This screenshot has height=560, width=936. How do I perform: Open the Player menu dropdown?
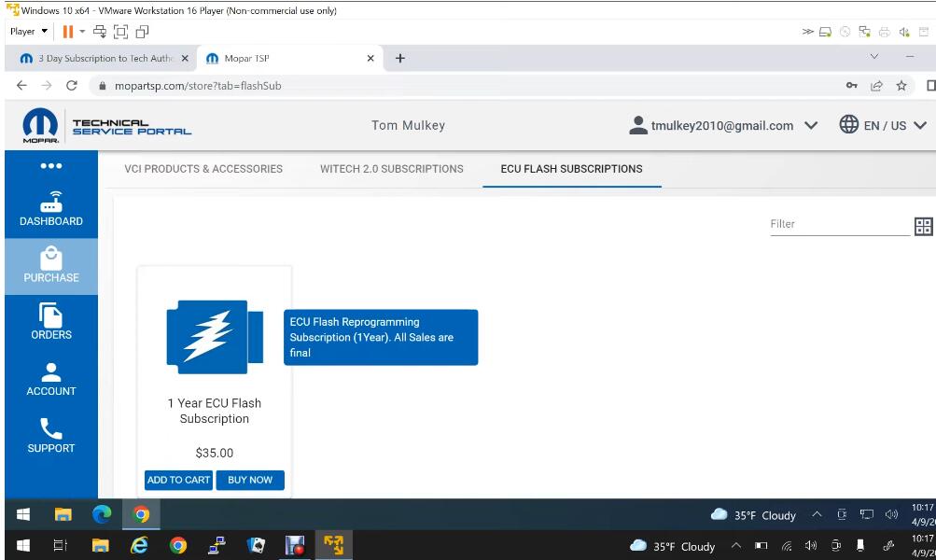(x=29, y=32)
